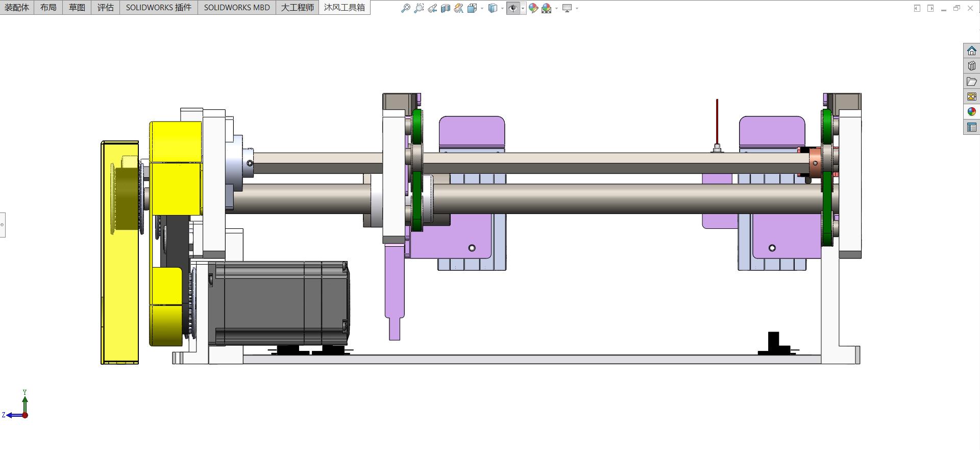This screenshot has width=980, height=450.
Task: Click the left-arrow document window button
Action: click(917, 8)
